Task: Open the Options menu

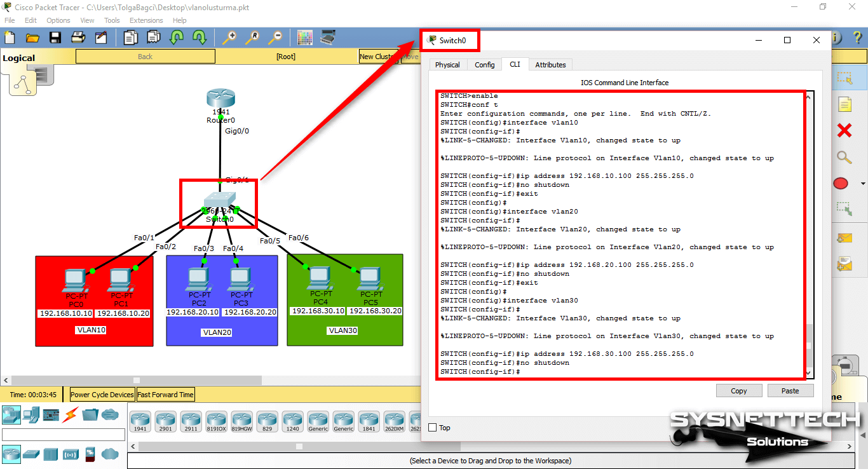Action: pos(58,20)
